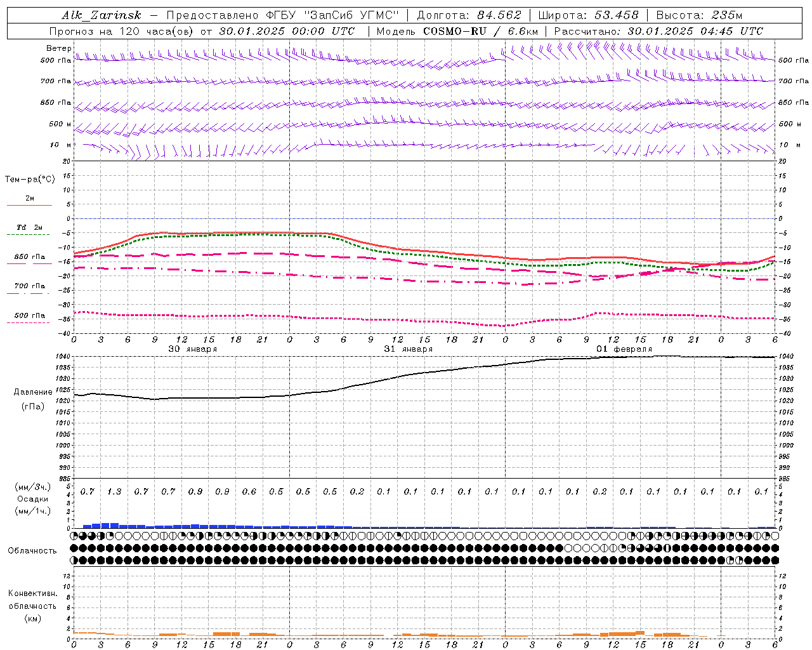Click the 'Облачность' cloud cover label

[x=32, y=550]
